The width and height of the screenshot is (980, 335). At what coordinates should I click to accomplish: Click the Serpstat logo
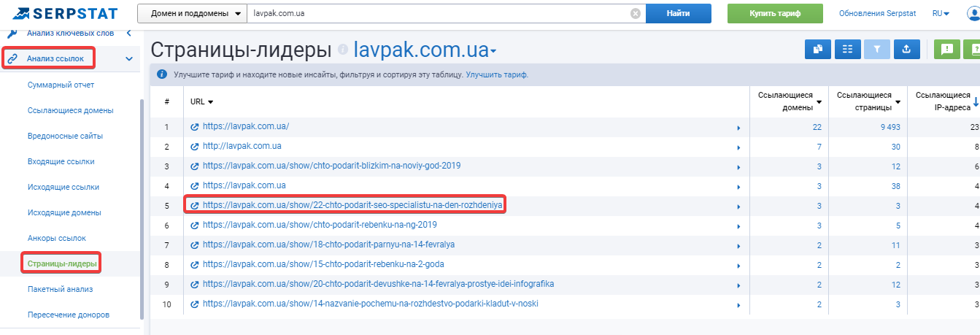coord(66,13)
